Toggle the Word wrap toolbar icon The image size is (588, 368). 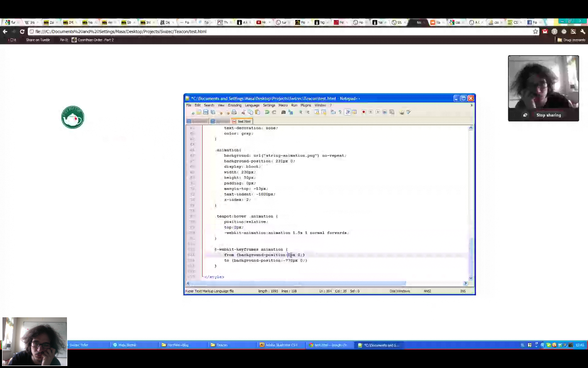coord(333,112)
